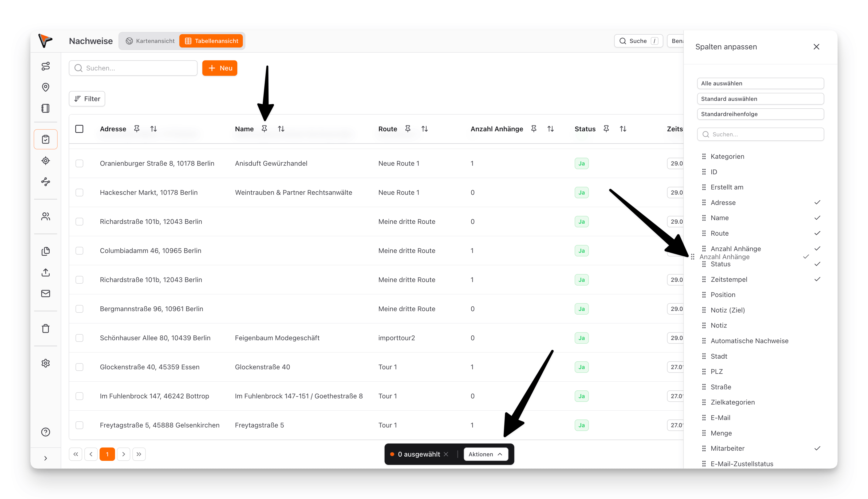This screenshot has height=499, width=868.
Task: Pin the Status column
Action: (606, 129)
